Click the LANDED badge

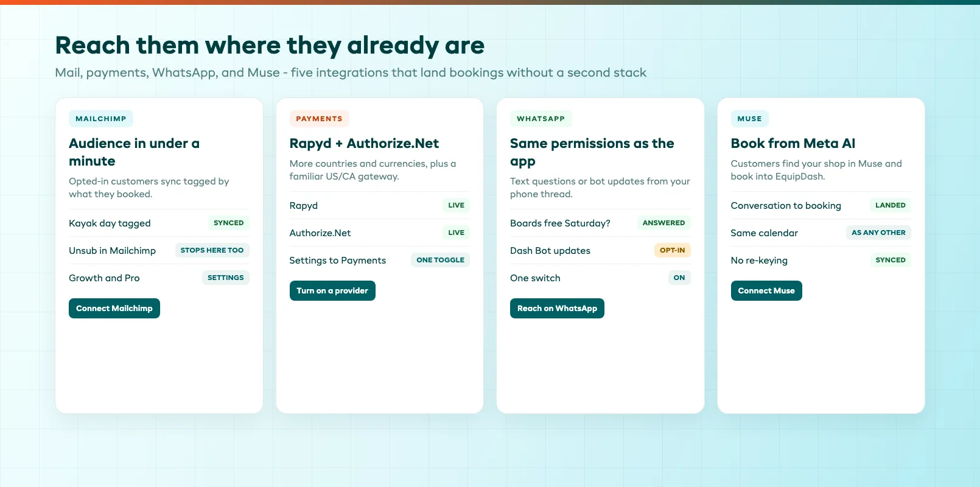tap(891, 205)
